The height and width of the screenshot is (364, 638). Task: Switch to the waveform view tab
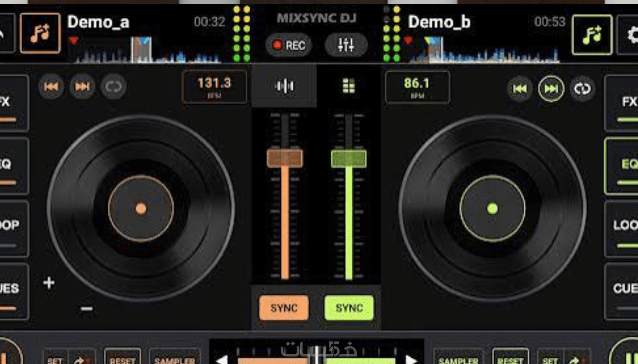pyautogui.click(x=284, y=86)
